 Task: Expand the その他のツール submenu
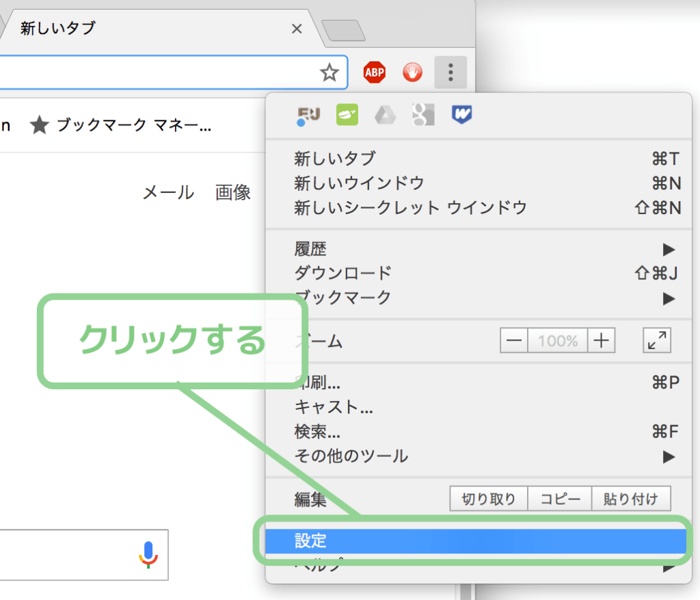[479, 456]
